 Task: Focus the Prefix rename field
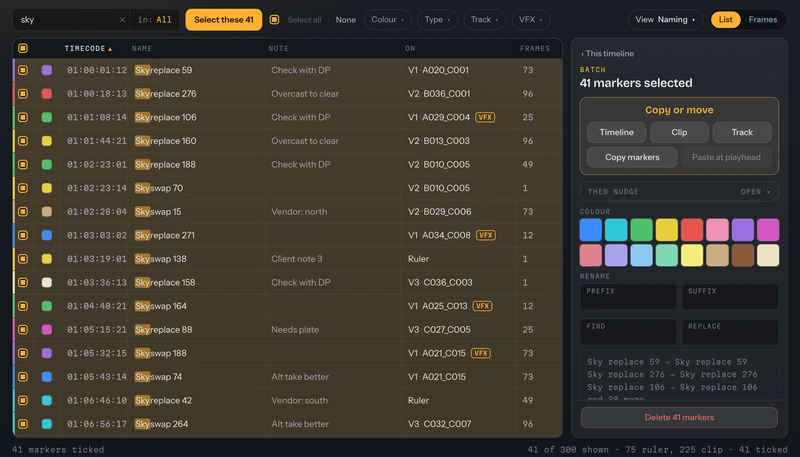point(629,297)
